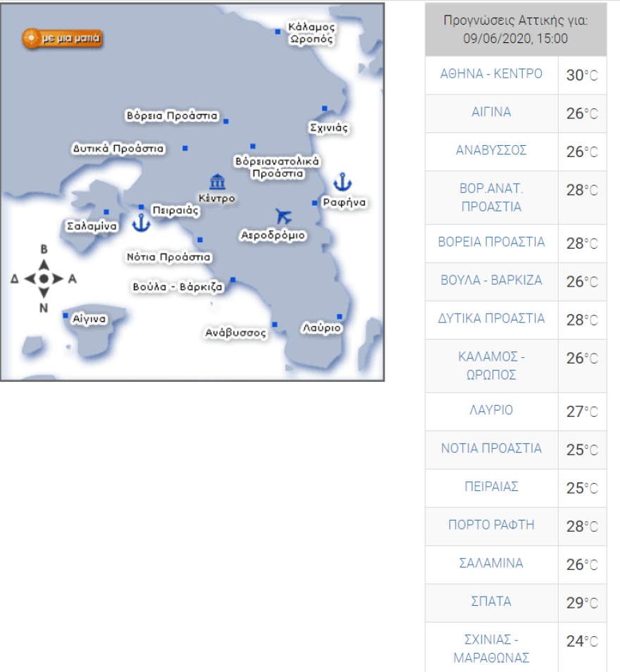
Task: Select the blue marker next to Αίγινα on map
Action: click(x=66, y=316)
